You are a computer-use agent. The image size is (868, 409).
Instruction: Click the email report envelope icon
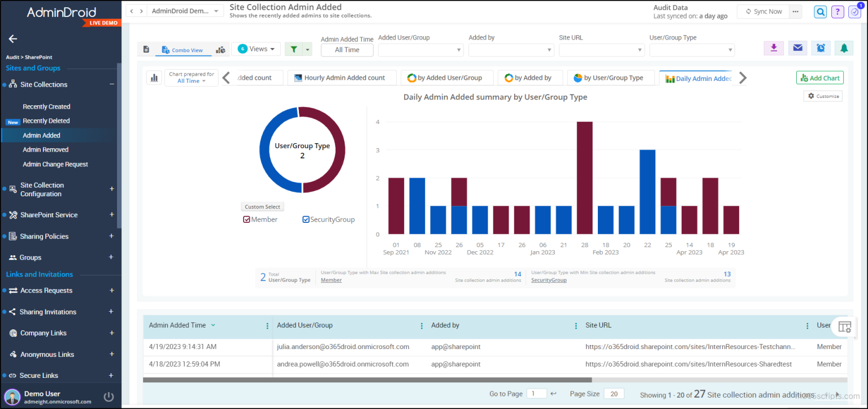point(797,48)
